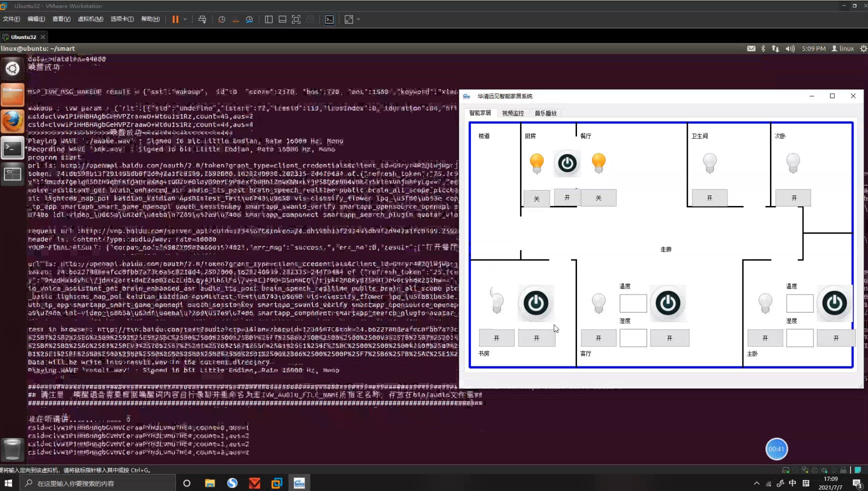Switch to the 音乐播放 tab

[545, 113]
